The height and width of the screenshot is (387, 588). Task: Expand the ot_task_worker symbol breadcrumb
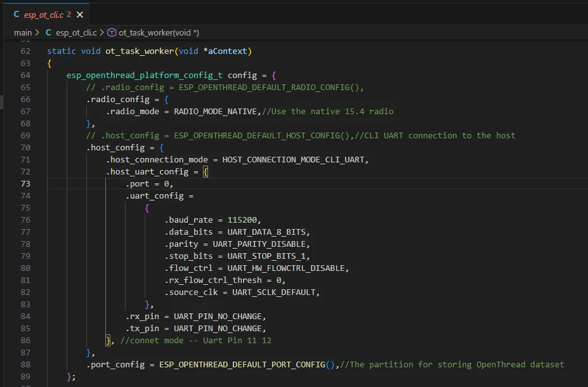pyautogui.click(x=159, y=32)
